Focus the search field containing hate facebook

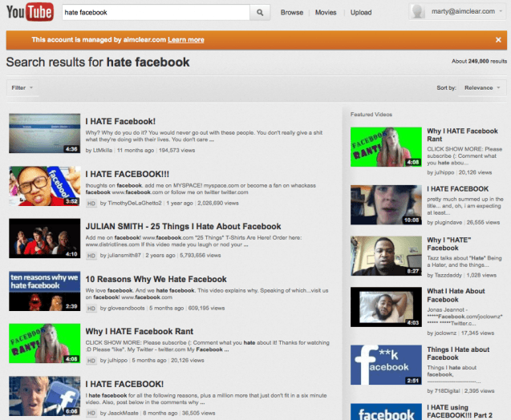coord(156,12)
